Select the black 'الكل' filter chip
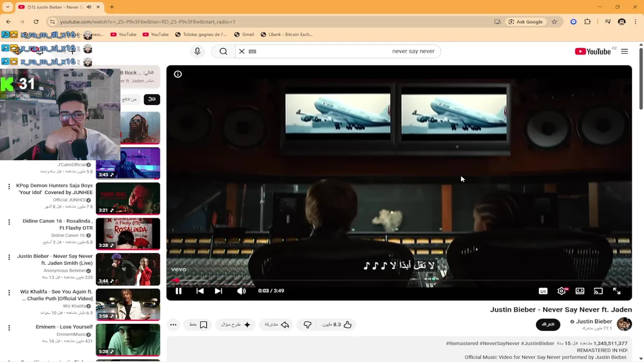644x362 pixels. pyautogui.click(x=152, y=99)
